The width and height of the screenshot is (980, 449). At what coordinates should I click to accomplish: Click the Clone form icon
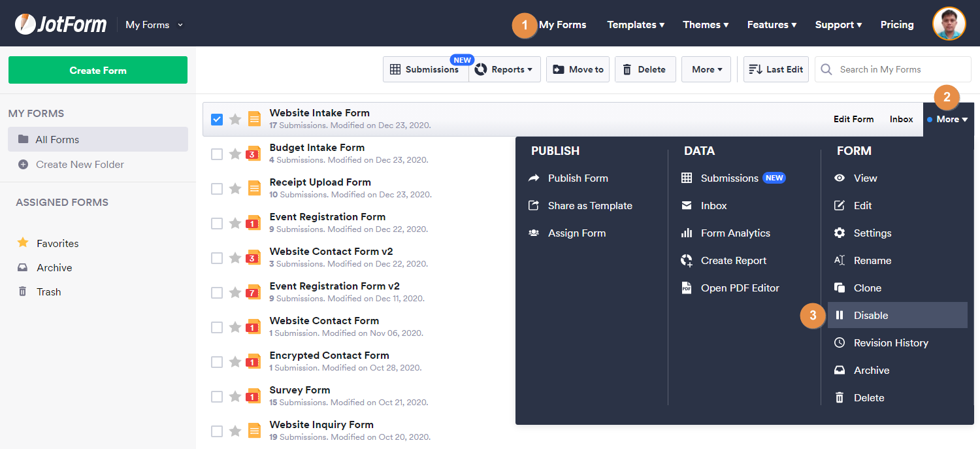coord(840,288)
